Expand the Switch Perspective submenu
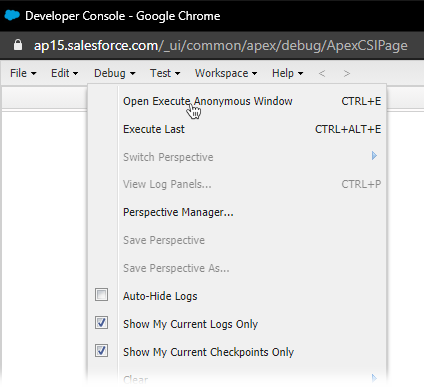 click(x=237, y=157)
